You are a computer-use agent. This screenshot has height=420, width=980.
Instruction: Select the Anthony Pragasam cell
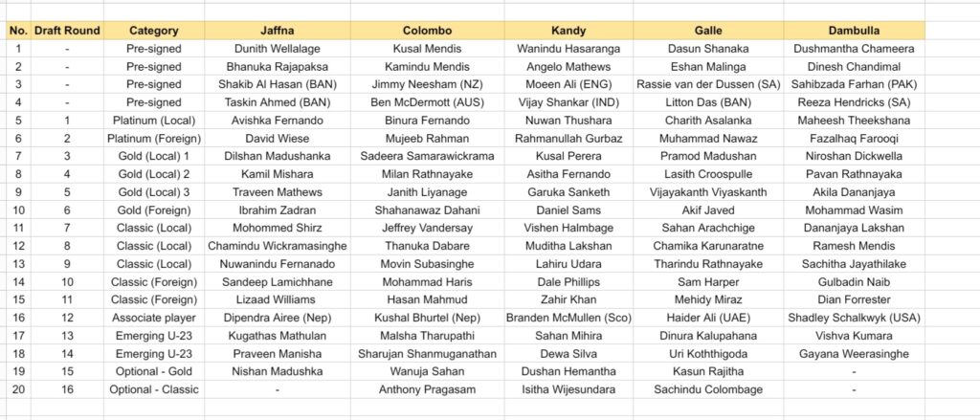(428, 389)
